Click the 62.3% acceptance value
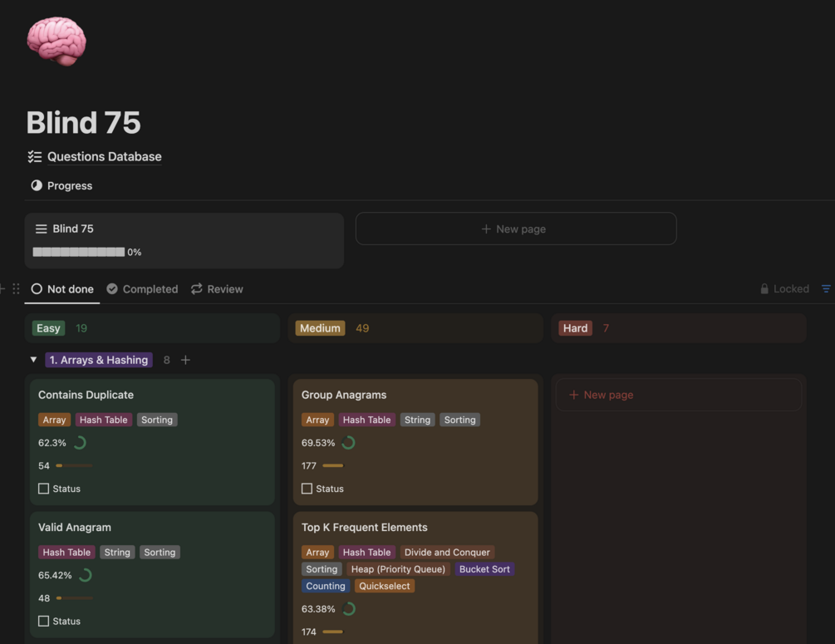The width and height of the screenshot is (835, 644). tap(52, 443)
